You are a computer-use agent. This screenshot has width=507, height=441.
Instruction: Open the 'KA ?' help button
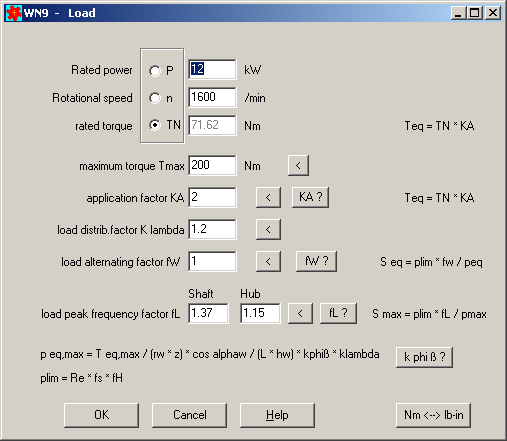tap(310, 197)
